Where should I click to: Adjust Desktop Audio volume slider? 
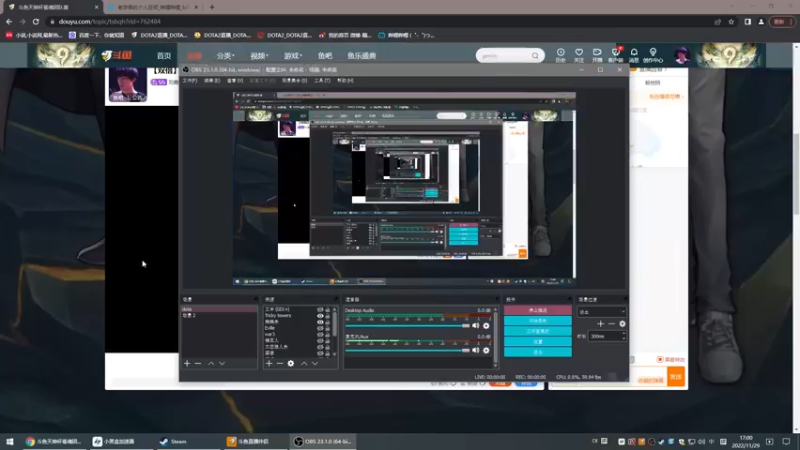[x=407, y=326]
